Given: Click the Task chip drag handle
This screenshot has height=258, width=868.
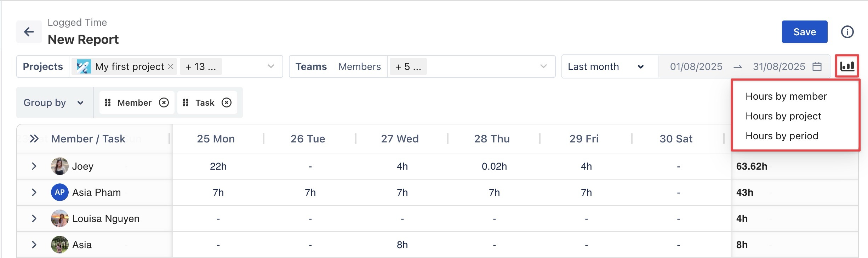Looking at the screenshot, I should tap(185, 102).
